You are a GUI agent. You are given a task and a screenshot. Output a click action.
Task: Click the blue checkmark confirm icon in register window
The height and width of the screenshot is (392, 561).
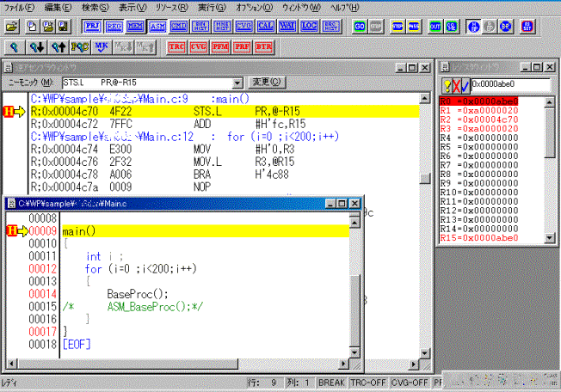tap(465, 86)
